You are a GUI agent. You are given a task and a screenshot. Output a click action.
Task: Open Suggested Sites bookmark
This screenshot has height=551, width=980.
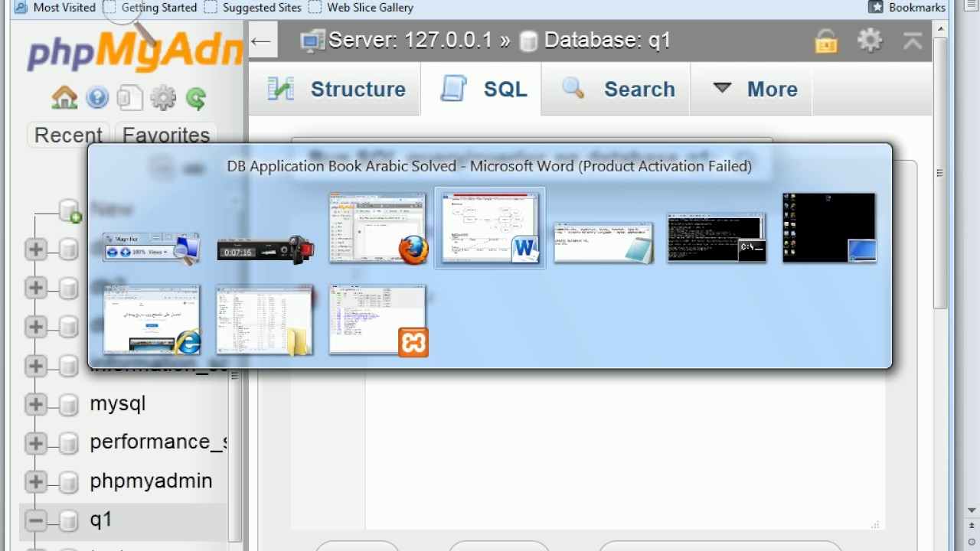(253, 8)
